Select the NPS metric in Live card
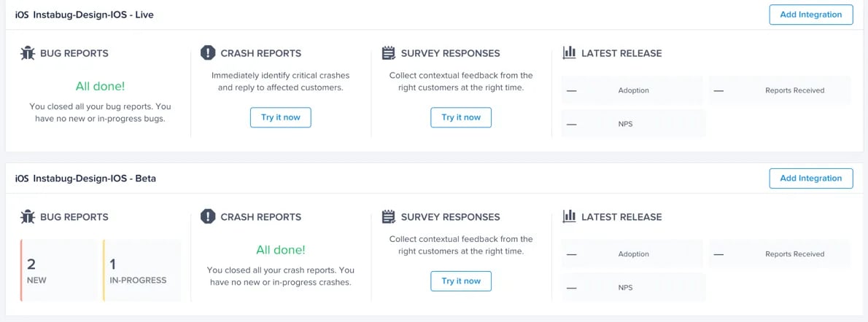Image resolution: width=868 pixels, height=322 pixels. pos(632,124)
